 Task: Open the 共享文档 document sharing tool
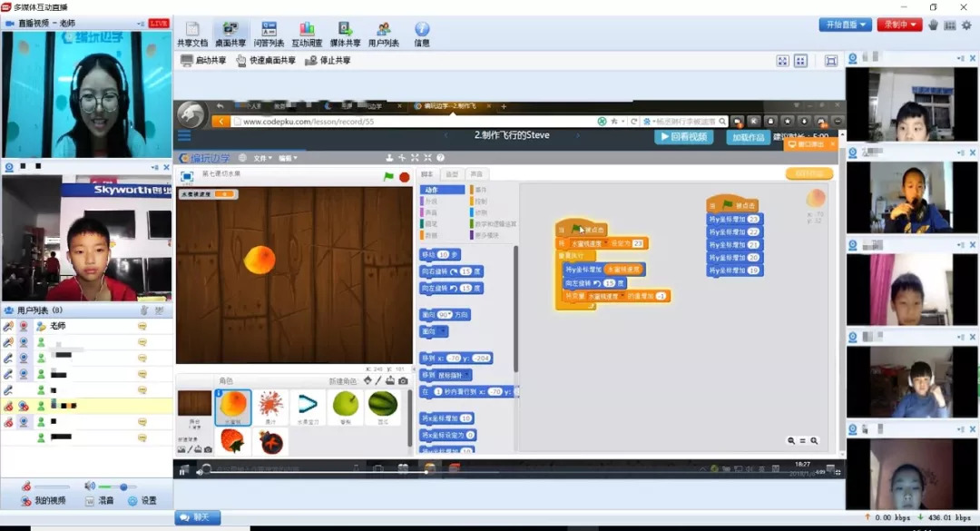[191, 34]
